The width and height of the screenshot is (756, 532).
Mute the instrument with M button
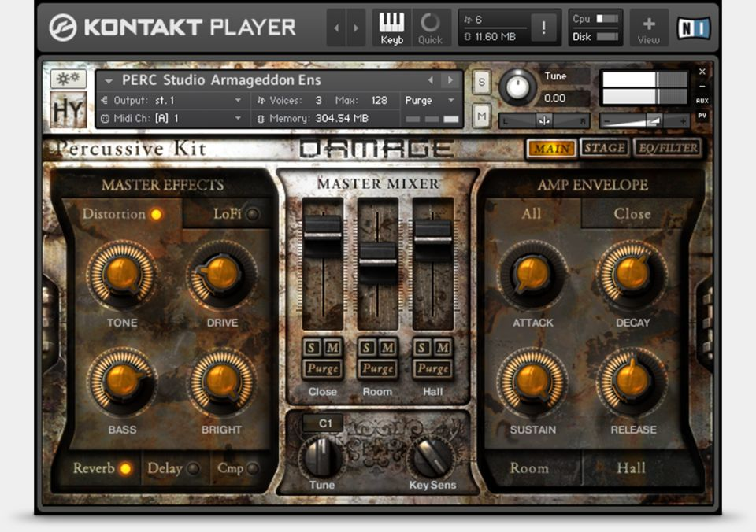tap(481, 116)
